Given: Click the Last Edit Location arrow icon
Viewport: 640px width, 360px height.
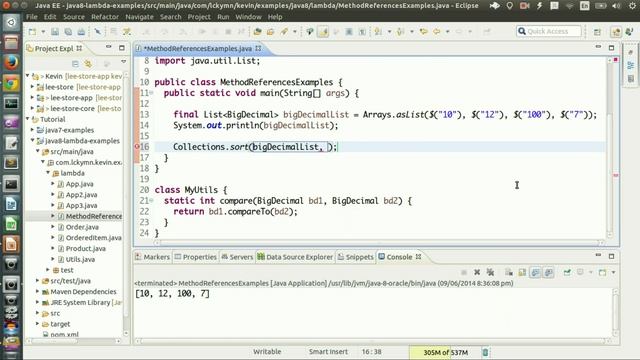Looking at the screenshot, I should pos(424,31).
